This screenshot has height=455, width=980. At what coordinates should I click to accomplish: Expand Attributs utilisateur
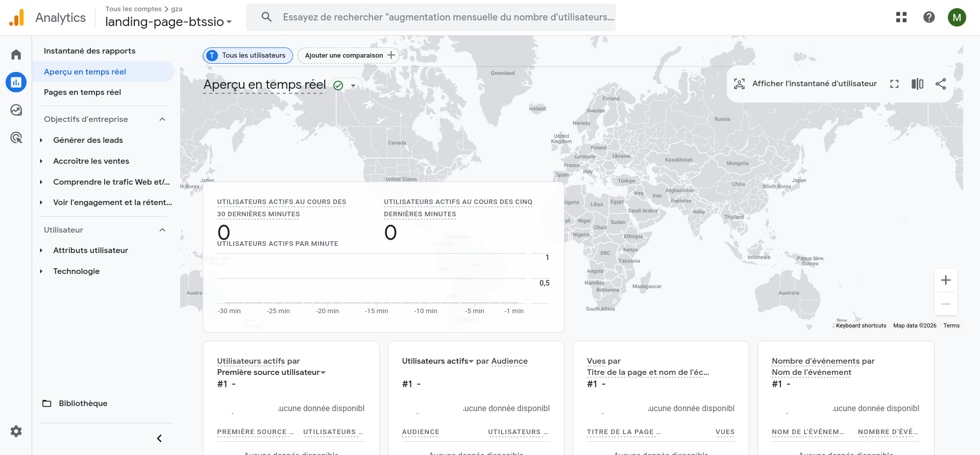[41, 250]
